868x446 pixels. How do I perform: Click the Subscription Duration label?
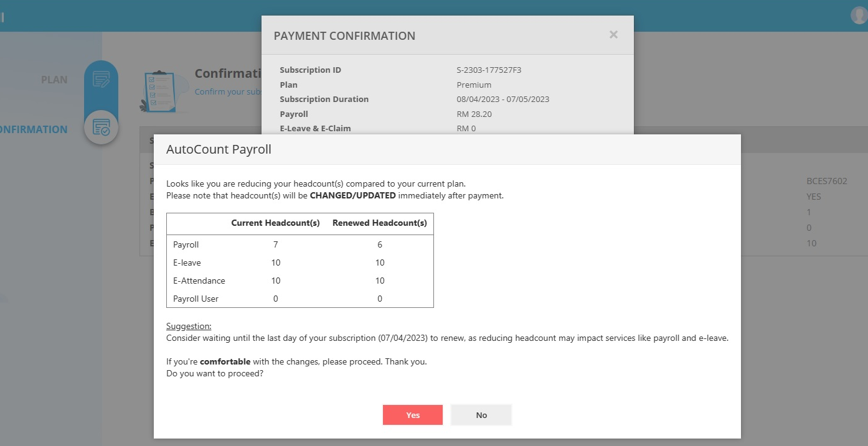pyautogui.click(x=324, y=99)
